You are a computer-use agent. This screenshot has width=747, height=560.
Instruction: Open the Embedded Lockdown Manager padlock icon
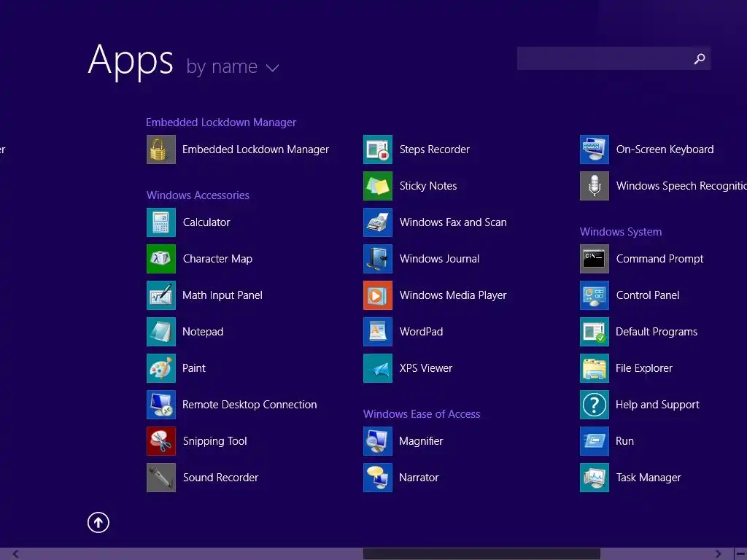pyautogui.click(x=161, y=149)
